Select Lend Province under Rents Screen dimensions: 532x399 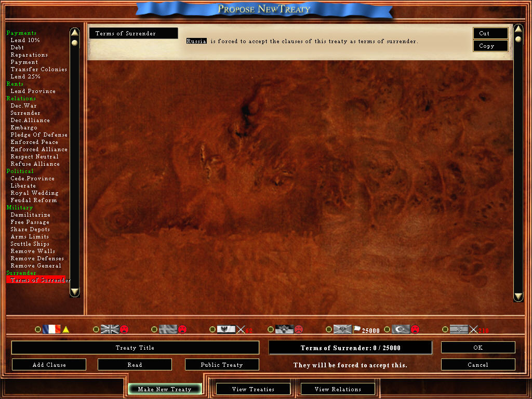click(33, 91)
